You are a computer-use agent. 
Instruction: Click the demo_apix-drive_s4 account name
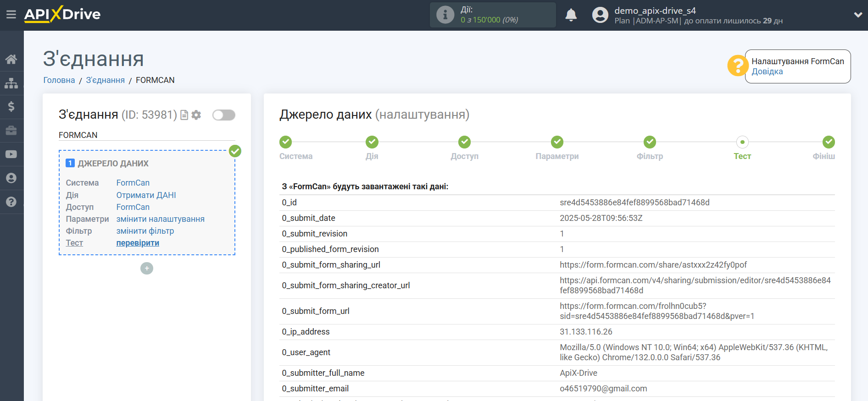tap(655, 11)
